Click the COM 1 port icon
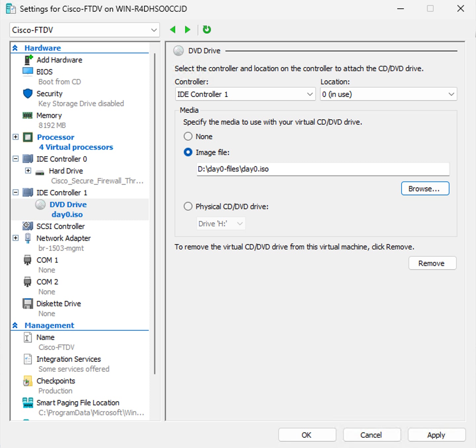The height and width of the screenshot is (448, 476). coord(28,260)
